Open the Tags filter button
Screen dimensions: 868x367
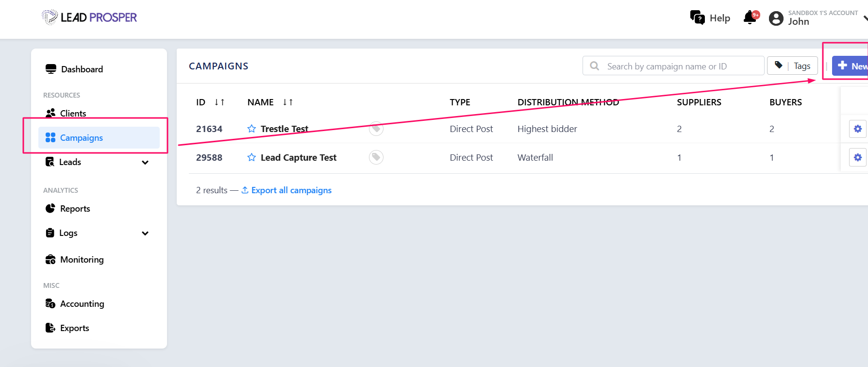pos(792,66)
